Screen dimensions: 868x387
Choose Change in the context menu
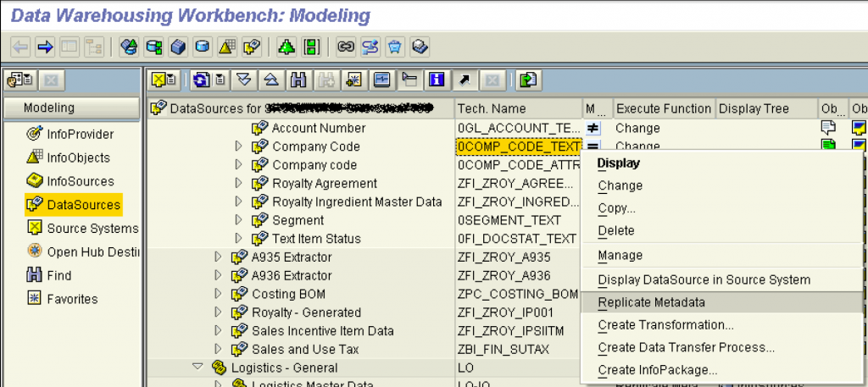click(x=620, y=185)
